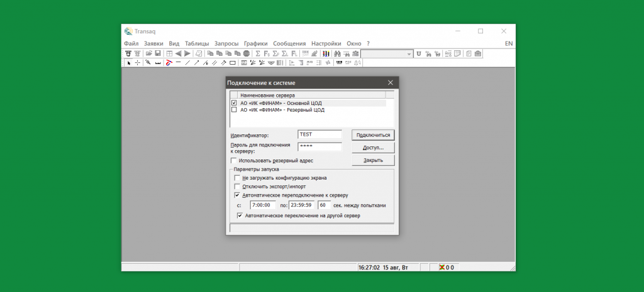The image size is (644, 292).
Task: Open the toolbar combo box dropdown
Action: tap(409, 54)
